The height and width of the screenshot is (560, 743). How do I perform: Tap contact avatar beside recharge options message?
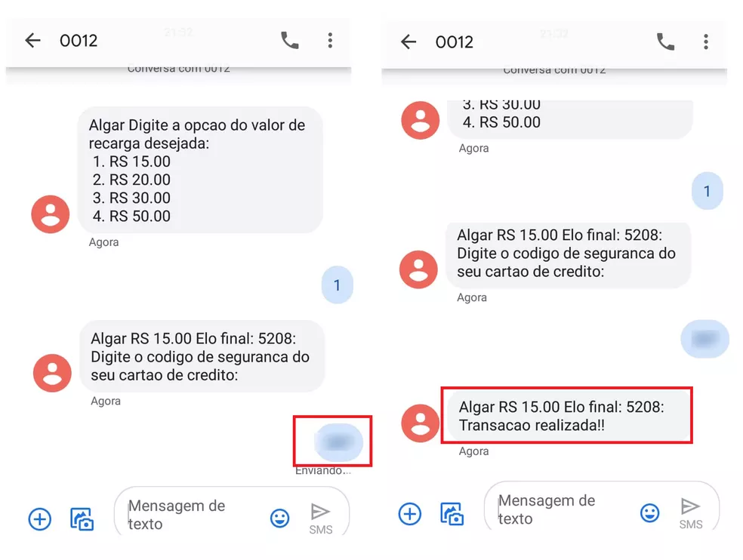51,214
